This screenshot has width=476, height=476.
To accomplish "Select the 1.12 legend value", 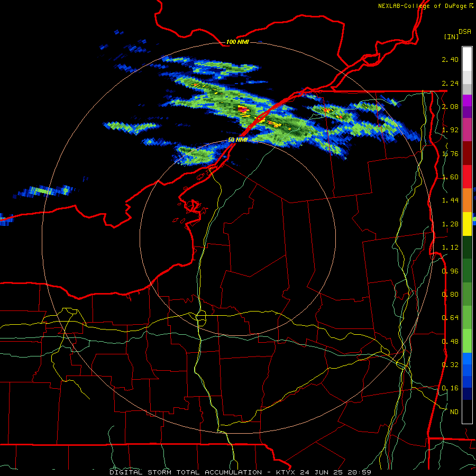I will point(450,248).
